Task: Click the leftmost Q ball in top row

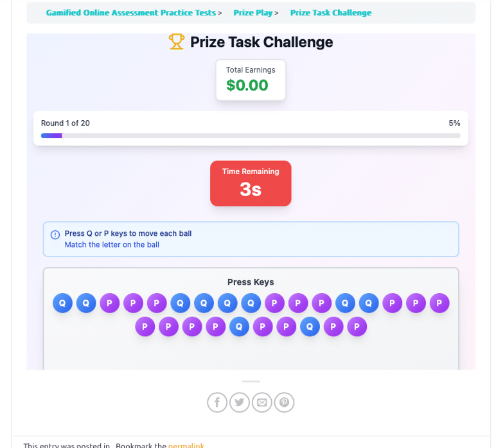Action: pyautogui.click(x=62, y=303)
